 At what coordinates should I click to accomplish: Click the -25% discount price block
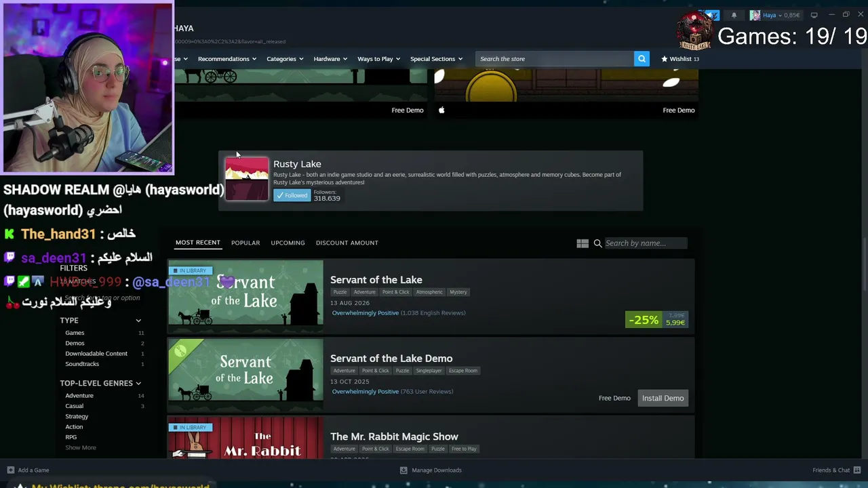[656, 320]
